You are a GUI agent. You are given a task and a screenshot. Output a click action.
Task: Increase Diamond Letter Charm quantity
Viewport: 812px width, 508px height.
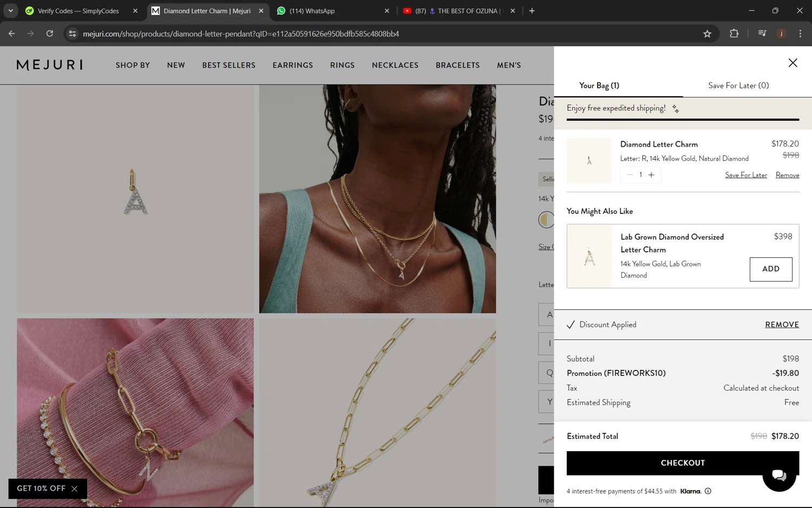(x=651, y=175)
